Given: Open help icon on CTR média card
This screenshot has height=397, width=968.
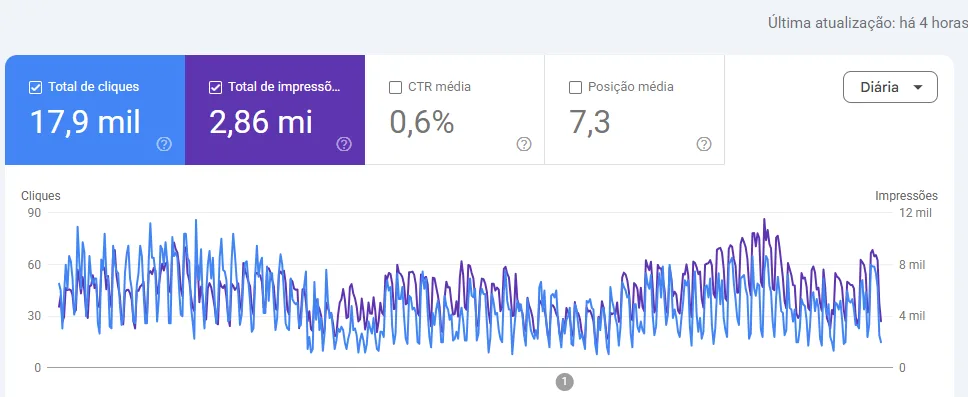Looking at the screenshot, I should point(524,144).
